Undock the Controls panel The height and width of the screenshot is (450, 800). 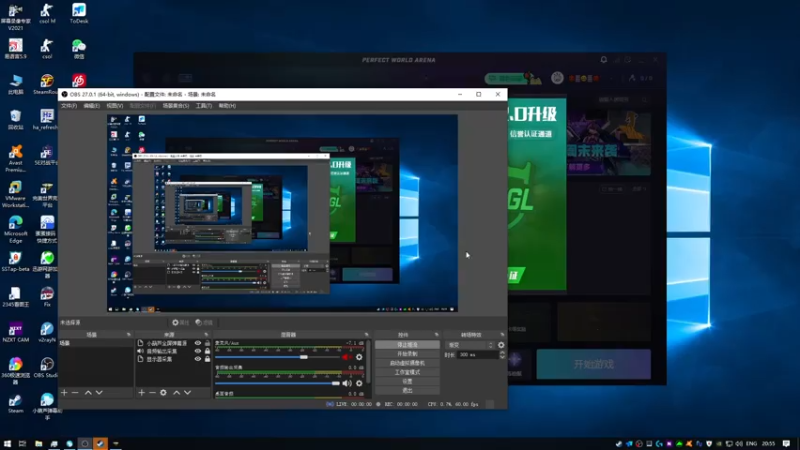(436, 335)
